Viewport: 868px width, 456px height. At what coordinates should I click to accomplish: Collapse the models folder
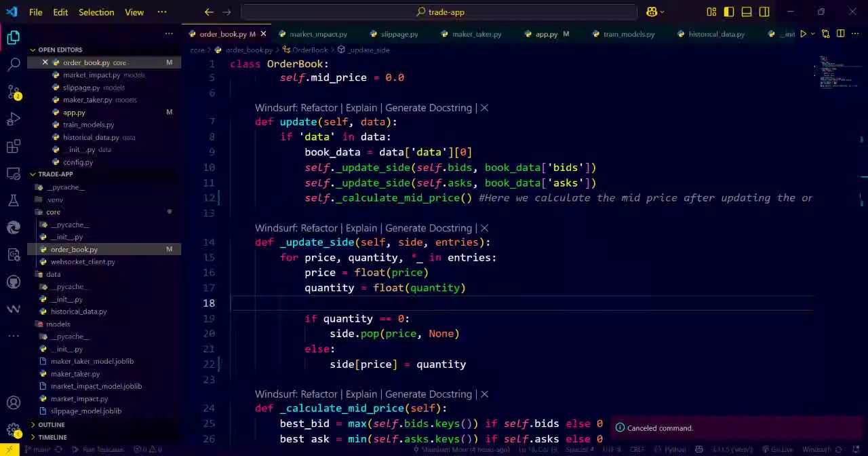click(x=58, y=324)
